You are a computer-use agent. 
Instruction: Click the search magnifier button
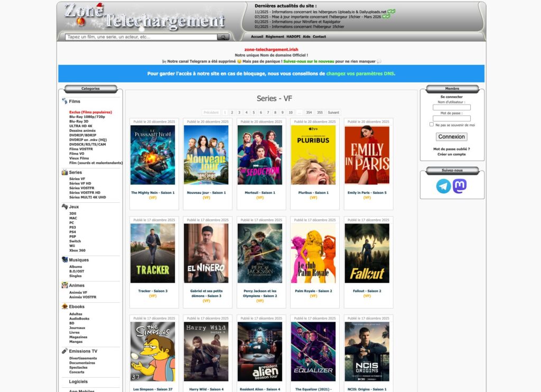pos(223,37)
